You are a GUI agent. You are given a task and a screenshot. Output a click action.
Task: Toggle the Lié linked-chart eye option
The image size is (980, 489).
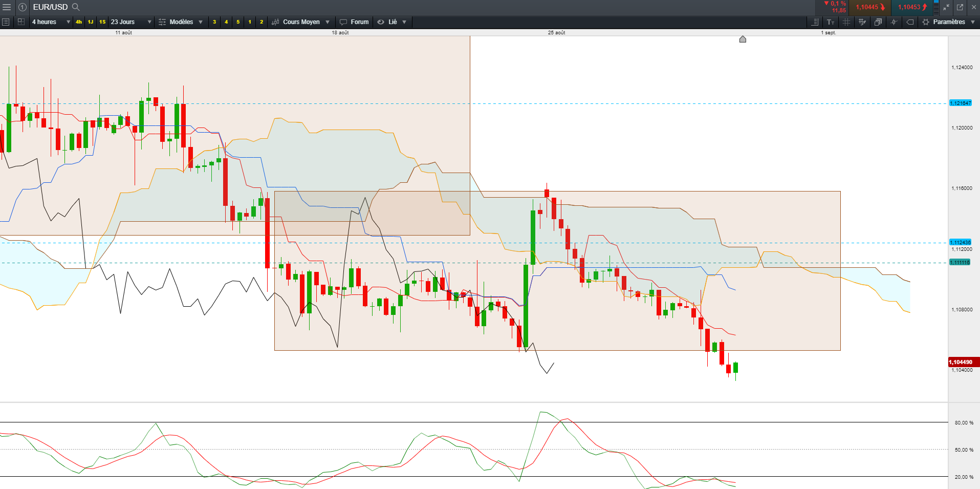pyautogui.click(x=392, y=22)
